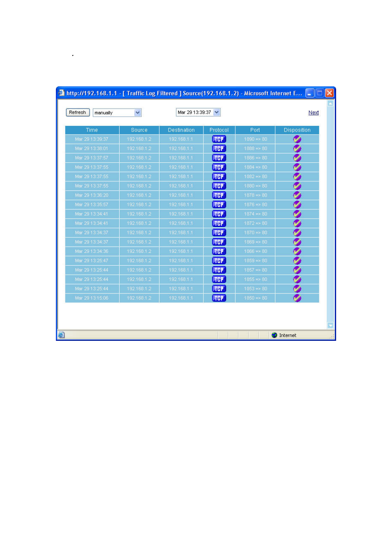This screenshot has width=392, height=555.
Task: Click the disposition checkmark for port 1850 row
Action: [x=297, y=298]
